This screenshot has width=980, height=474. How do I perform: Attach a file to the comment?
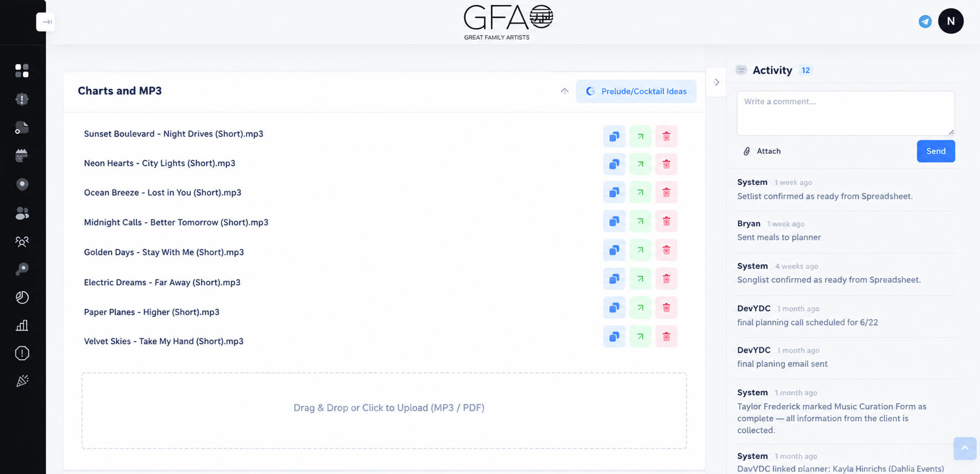tap(762, 151)
